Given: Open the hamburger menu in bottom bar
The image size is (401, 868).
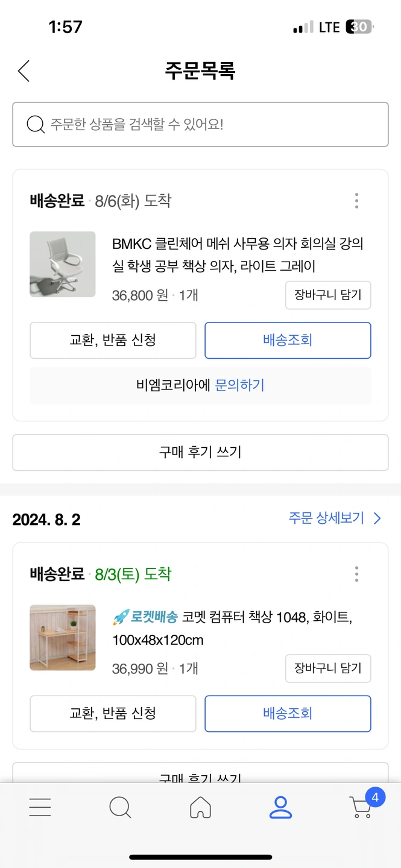Looking at the screenshot, I should 40,807.
